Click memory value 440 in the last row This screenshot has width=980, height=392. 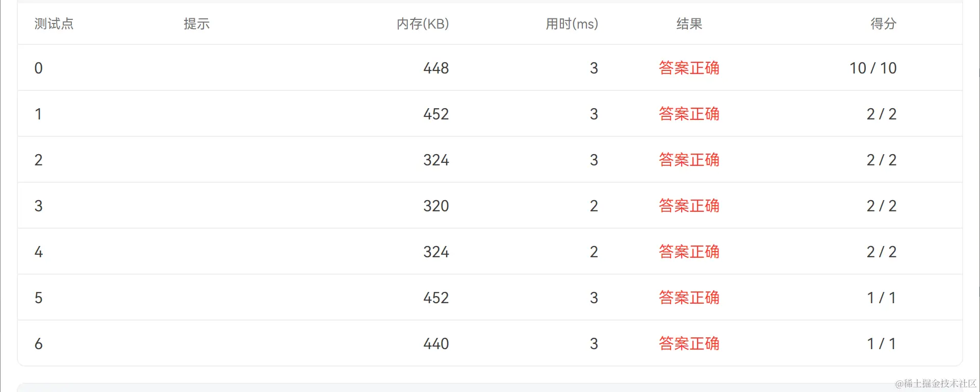pyautogui.click(x=436, y=344)
